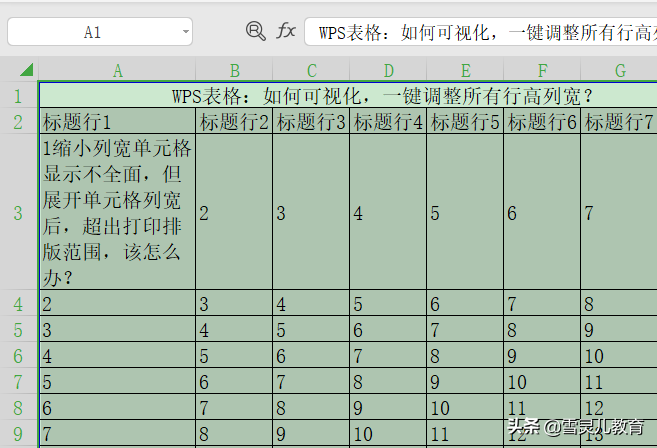This screenshot has width=657, height=448.
Task: Click cell C3 with value 3
Action: point(311,212)
